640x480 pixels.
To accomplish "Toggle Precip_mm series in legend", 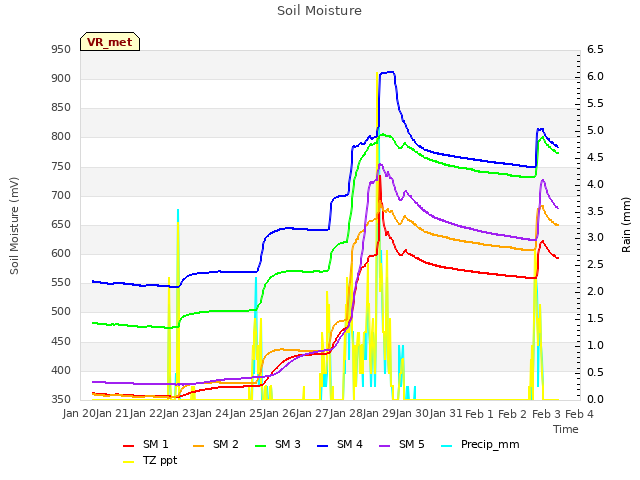I will pyautogui.click(x=480, y=444).
